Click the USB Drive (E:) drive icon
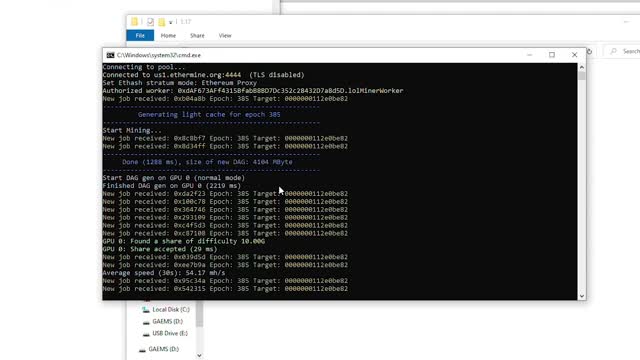Image resolution: width=640 pixels, height=360 pixels. point(146,333)
